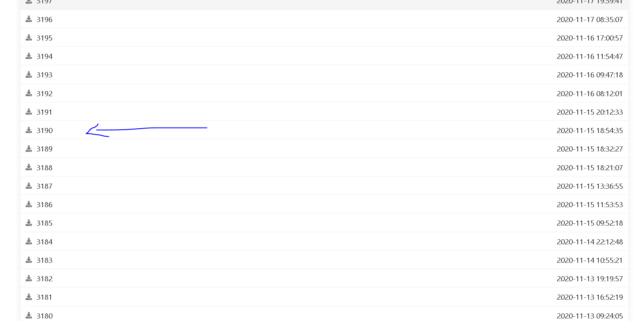Click the download icon beside 3185

[29, 223]
